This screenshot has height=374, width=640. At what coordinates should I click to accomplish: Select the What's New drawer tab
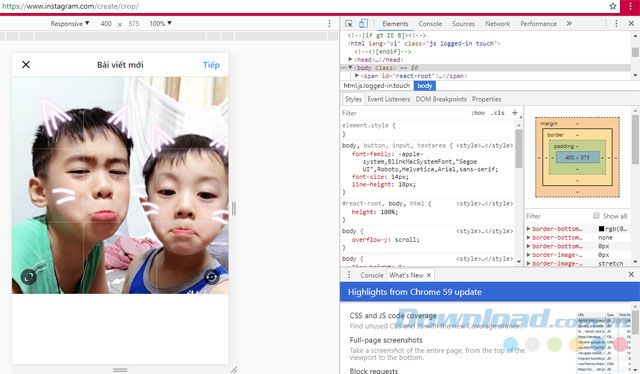tap(406, 275)
